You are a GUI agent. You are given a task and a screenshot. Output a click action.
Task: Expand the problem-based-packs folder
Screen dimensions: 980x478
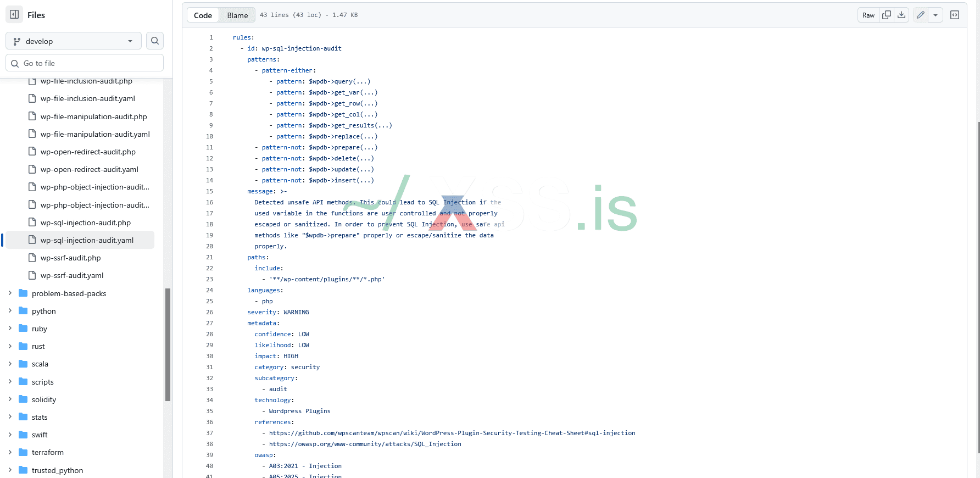[x=10, y=293]
